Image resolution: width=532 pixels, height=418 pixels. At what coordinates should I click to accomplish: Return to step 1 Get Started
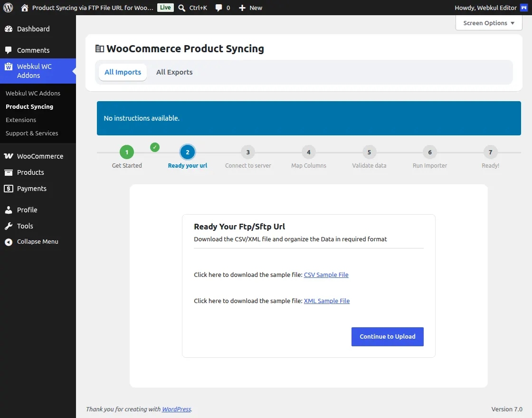127,152
